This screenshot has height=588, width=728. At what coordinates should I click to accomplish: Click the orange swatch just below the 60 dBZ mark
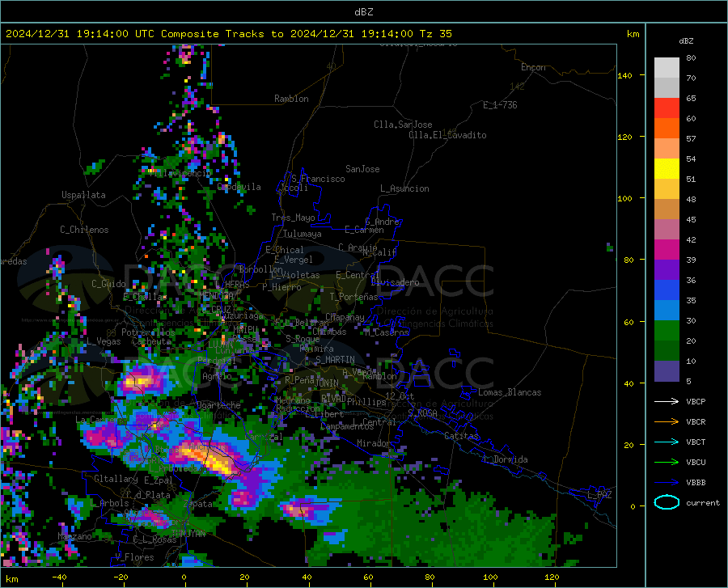point(667,129)
